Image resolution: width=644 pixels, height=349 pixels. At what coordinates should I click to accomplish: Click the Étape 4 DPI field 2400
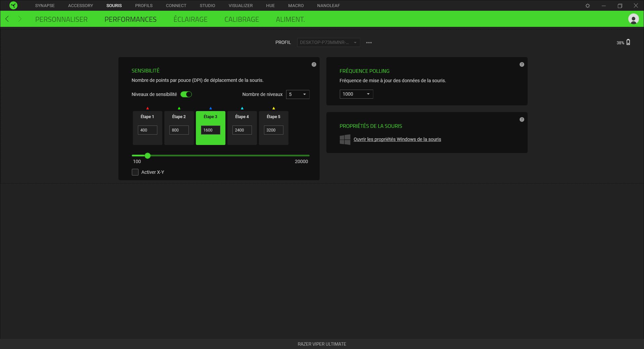coord(242,130)
